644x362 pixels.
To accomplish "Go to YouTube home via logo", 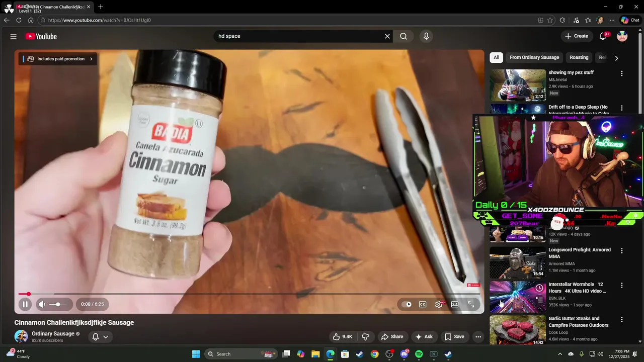I will click(41, 36).
